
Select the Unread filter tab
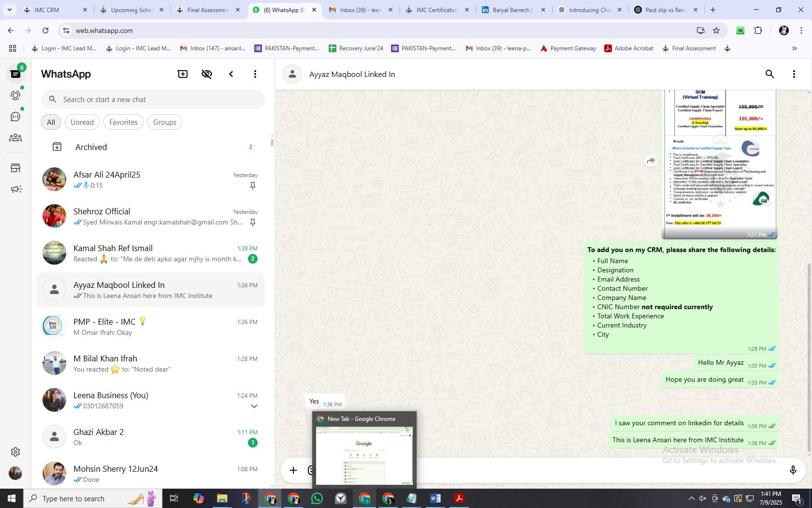(x=82, y=122)
